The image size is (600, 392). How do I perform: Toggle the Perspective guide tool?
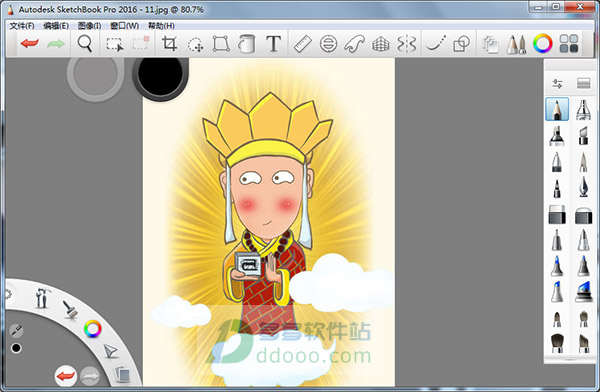[x=380, y=44]
